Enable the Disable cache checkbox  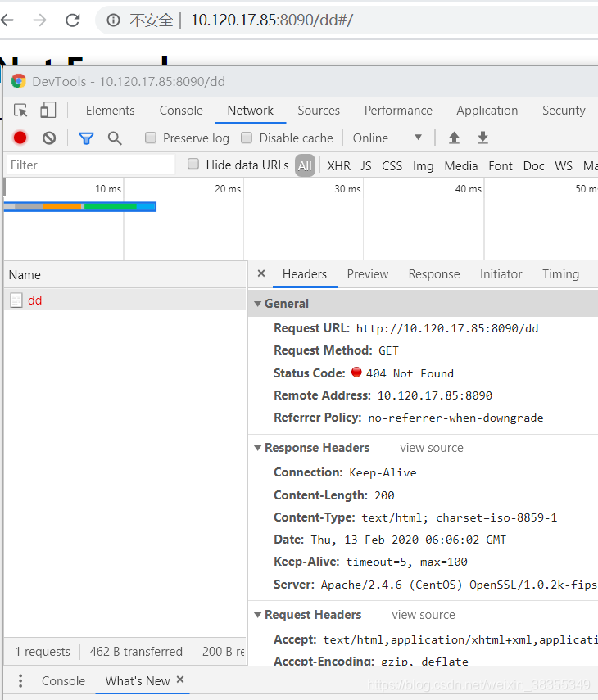(247, 138)
